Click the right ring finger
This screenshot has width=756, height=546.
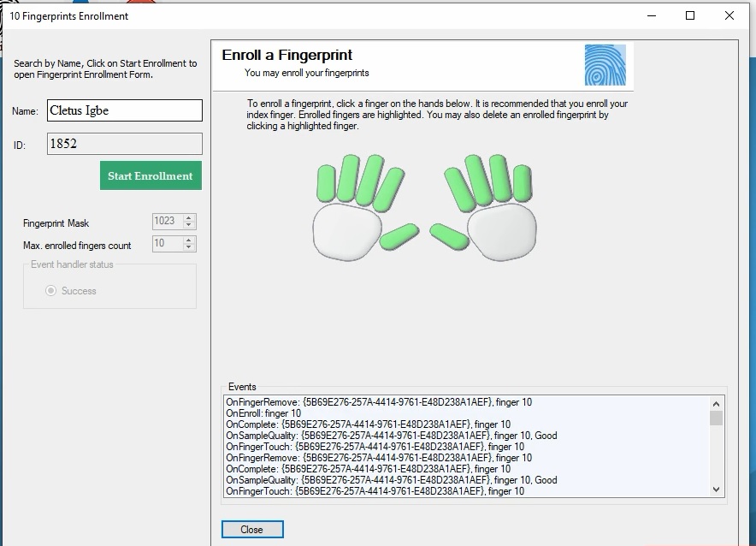tap(499, 179)
